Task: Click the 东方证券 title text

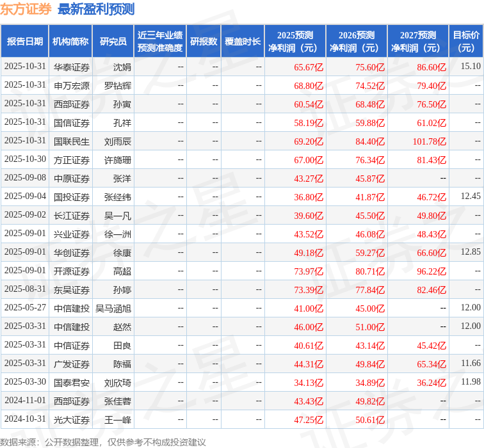Action: [26, 9]
